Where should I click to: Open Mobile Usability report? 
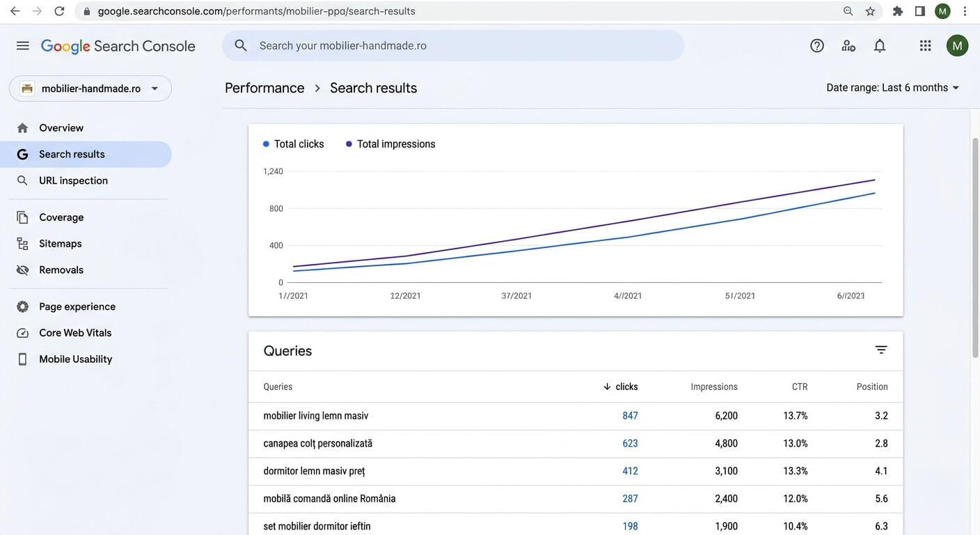86,359
